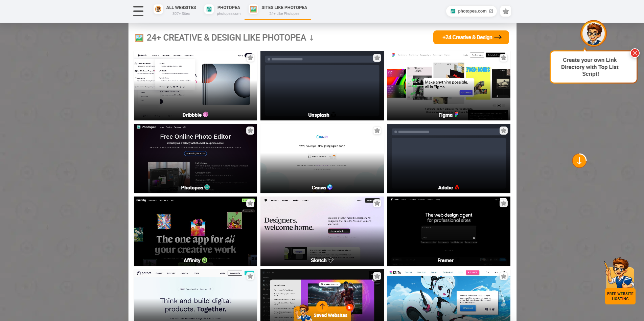The width and height of the screenshot is (644, 321).
Task: Open the Unsplash site thumbnail
Action: 322,86
